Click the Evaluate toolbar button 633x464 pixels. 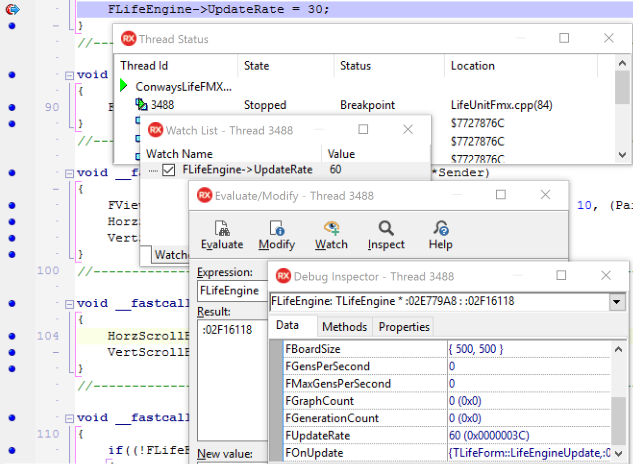click(x=222, y=235)
